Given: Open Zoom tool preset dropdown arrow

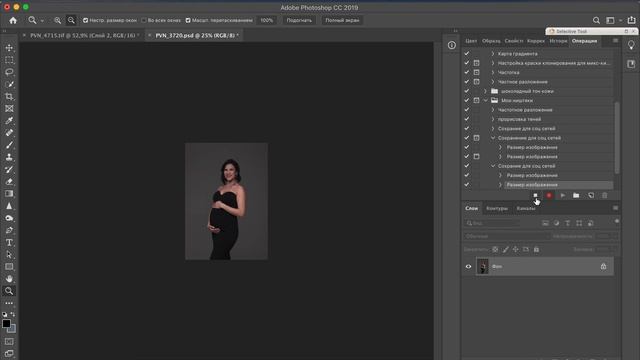Looking at the screenshot, I should click(42, 20).
